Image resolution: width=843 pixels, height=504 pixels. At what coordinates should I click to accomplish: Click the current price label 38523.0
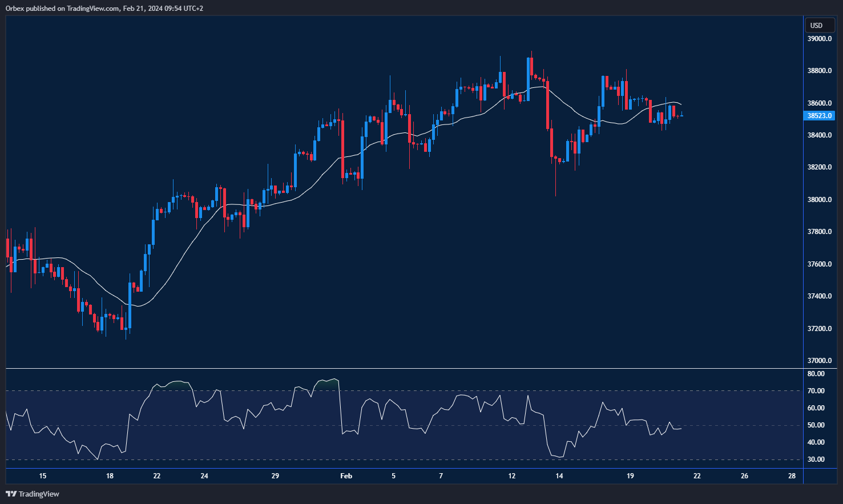coord(820,116)
